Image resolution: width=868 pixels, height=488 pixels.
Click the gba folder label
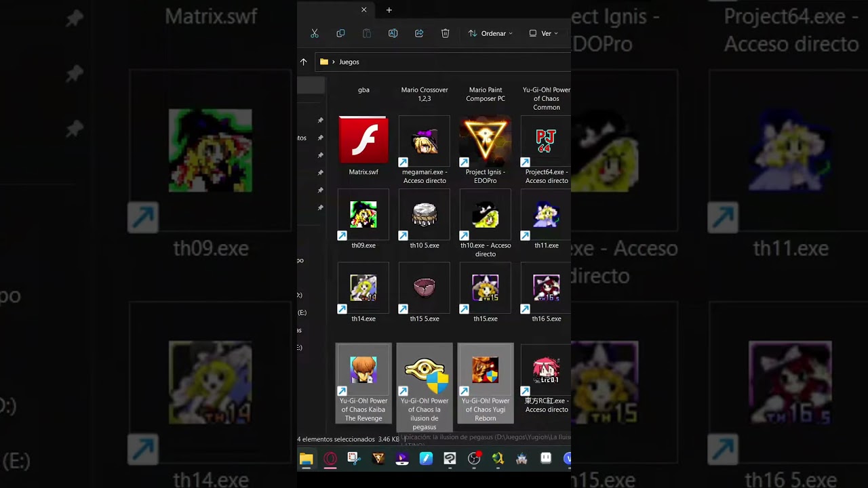pyautogui.click(x=363, y=90)
